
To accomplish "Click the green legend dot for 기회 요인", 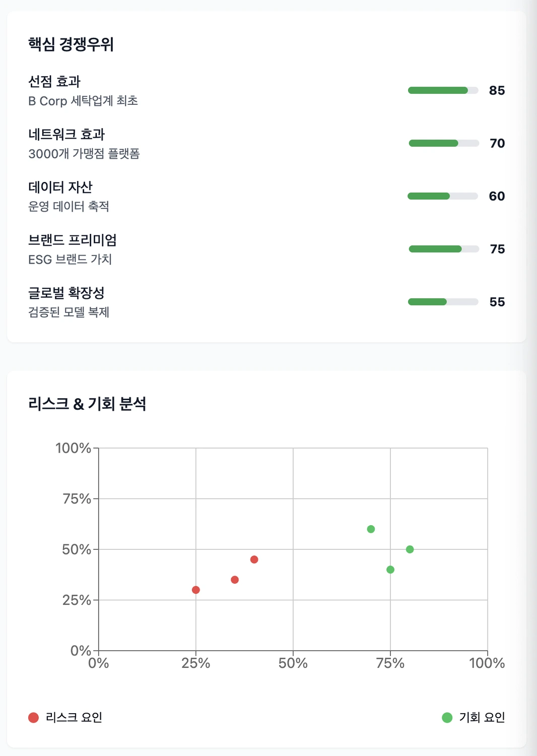I will 447,718.
